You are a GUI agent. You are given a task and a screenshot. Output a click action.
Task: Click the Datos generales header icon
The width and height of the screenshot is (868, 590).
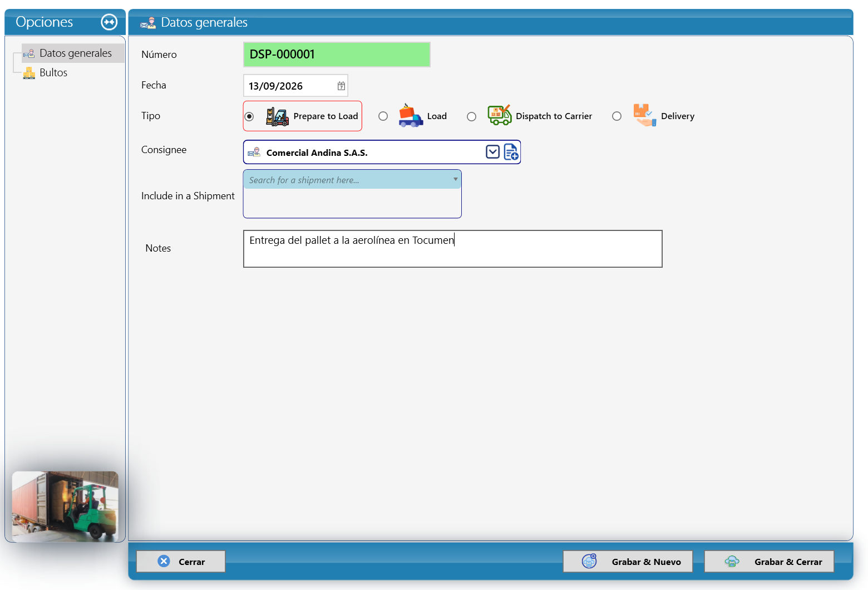(x=148, y=23)
